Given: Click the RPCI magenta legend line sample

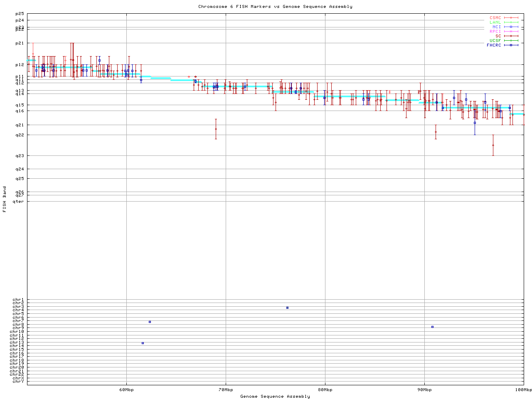Looking at the screenshot, I should coord(511,32).
